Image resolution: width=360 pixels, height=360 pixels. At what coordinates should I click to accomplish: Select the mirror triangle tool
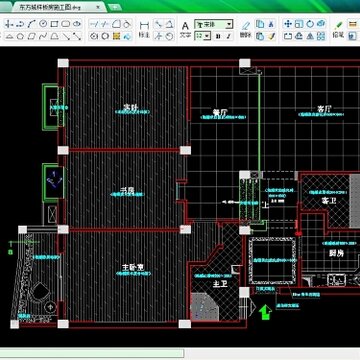[x=310, y=36]
